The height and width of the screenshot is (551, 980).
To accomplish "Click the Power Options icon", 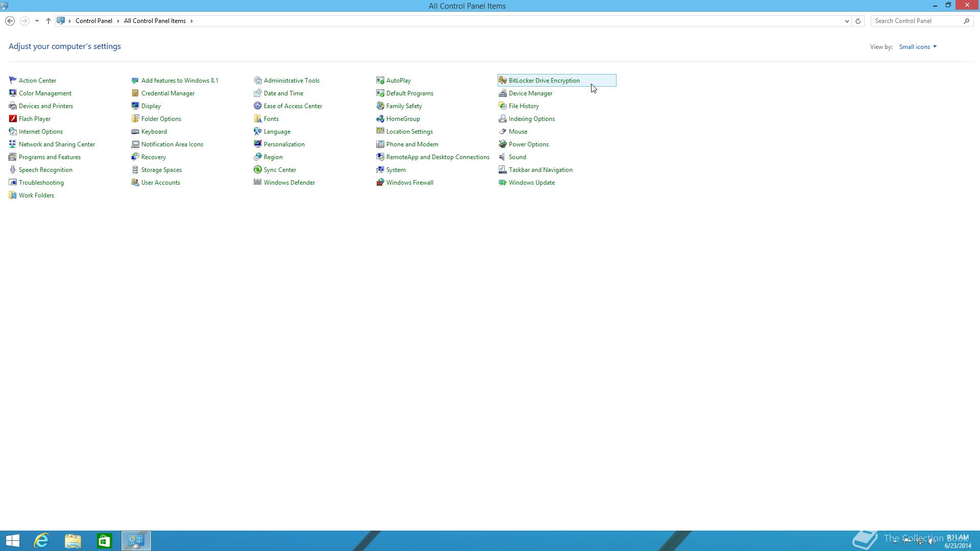I will click(x=503, y=144).
